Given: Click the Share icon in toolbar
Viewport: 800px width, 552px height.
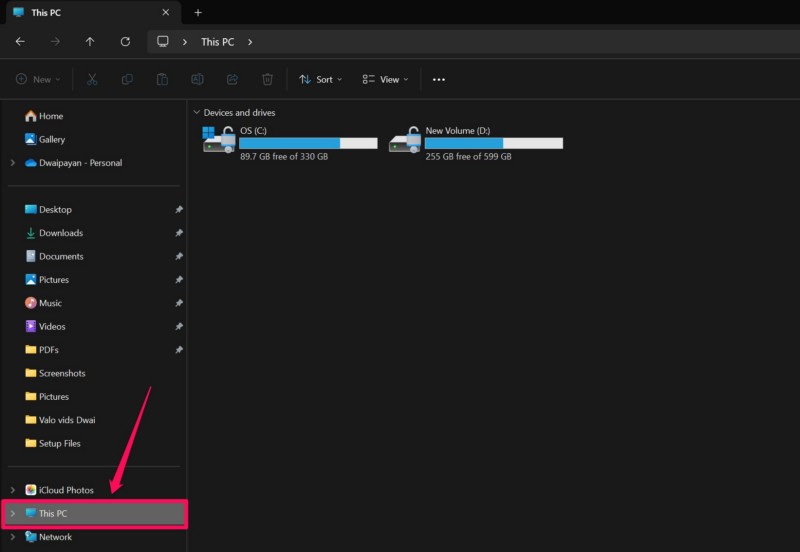Looking at the screenshot, I should tap(232, 79).
